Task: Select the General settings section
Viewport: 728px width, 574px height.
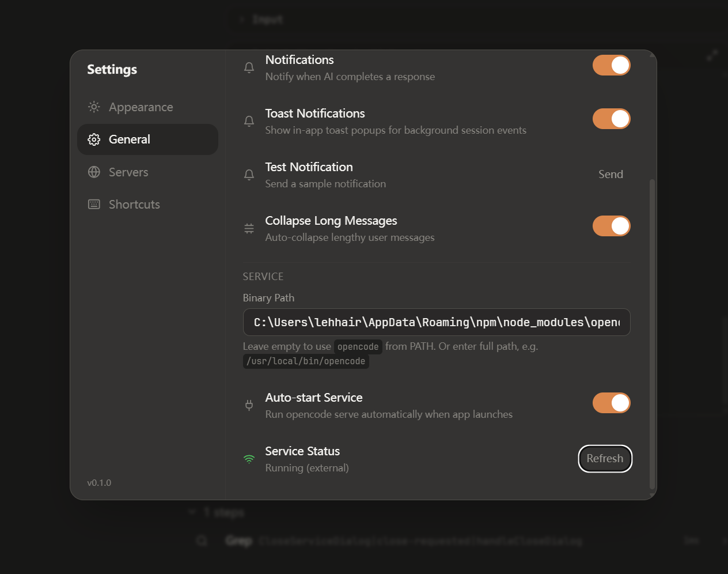Action: [x=147, y=139]
